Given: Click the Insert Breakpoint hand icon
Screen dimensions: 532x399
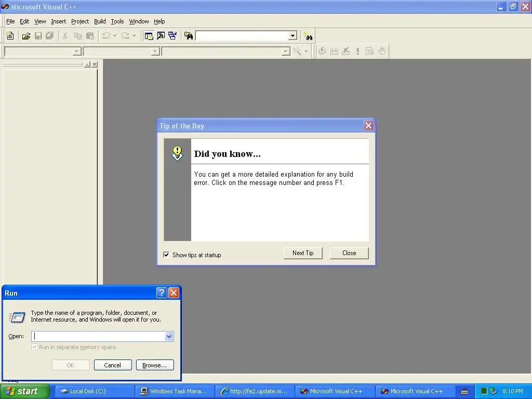Looking at the screenshot, I should click(x=382, y=51).
